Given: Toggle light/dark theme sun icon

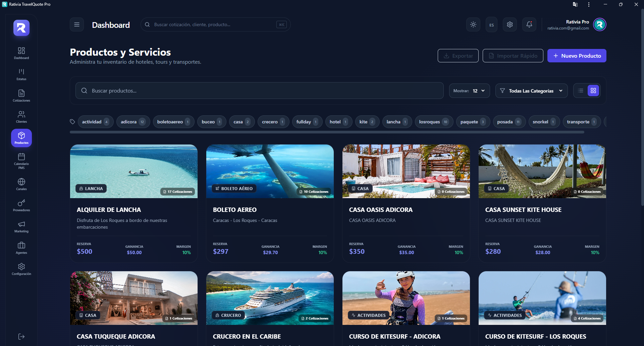Looking at the screenshot, I should click(473, 24).
